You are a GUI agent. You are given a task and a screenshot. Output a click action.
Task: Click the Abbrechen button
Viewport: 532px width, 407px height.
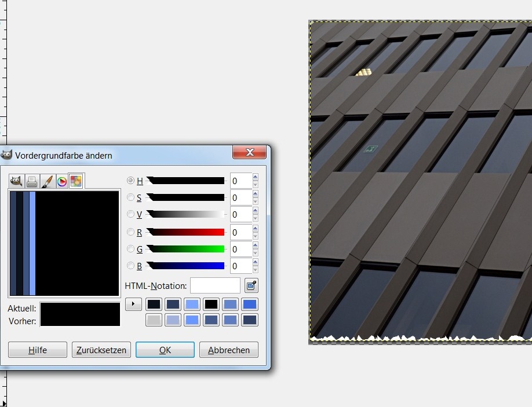pos(229,350)
